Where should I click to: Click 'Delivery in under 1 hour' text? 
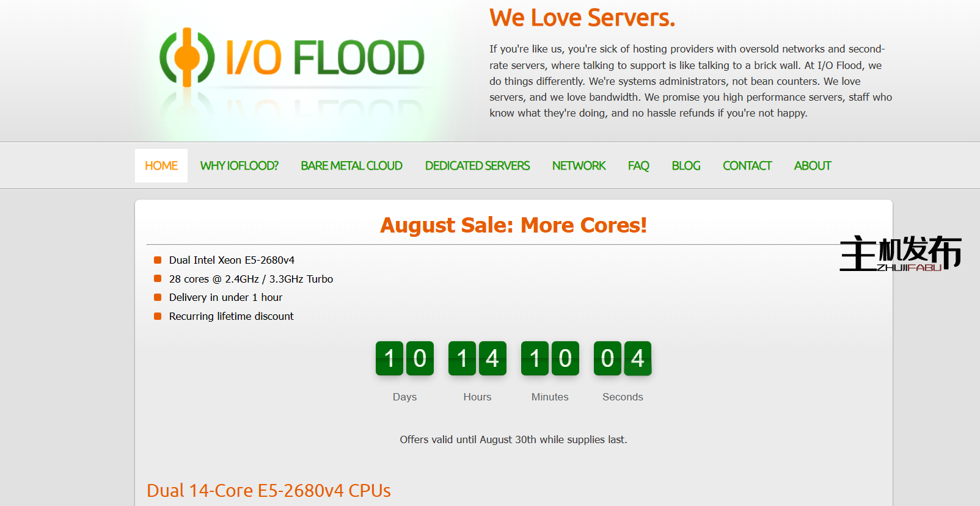pyautogui.click(x=225, y=297)
